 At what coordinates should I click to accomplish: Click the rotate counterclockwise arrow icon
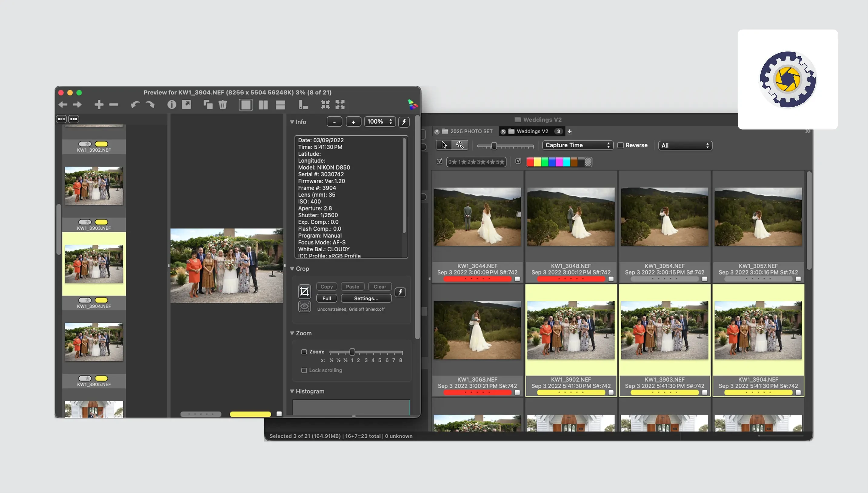135,105
